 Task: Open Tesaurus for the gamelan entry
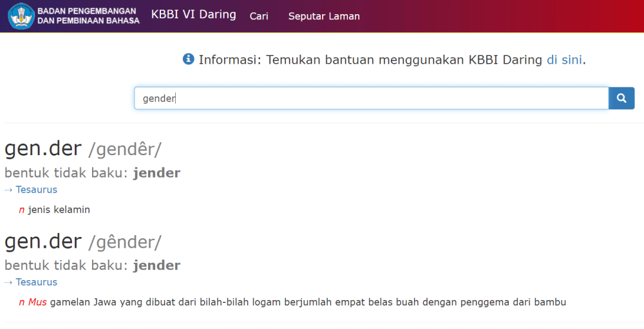point(37,283)
